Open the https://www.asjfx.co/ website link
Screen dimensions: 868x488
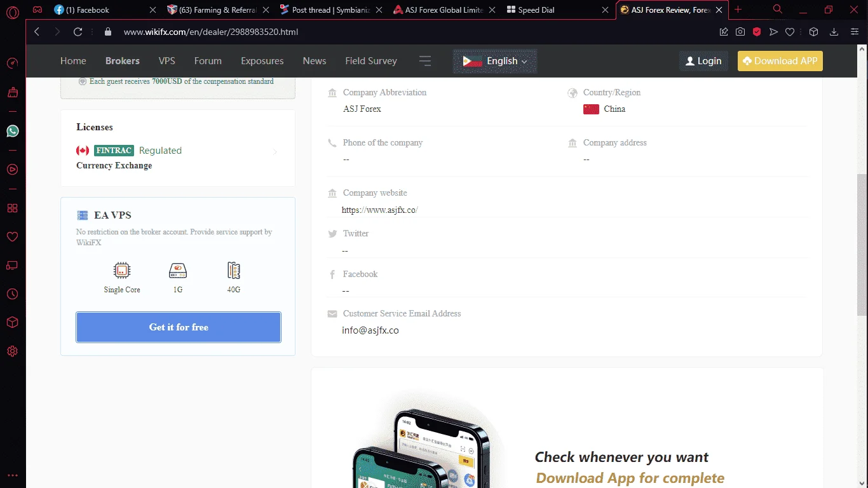[x=380, y=210]
